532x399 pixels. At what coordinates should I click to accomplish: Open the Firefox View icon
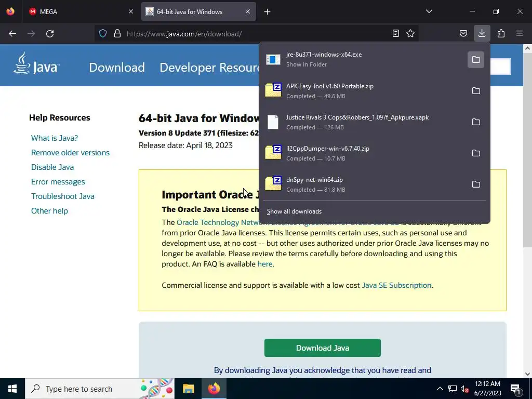[x=10, y=11]
